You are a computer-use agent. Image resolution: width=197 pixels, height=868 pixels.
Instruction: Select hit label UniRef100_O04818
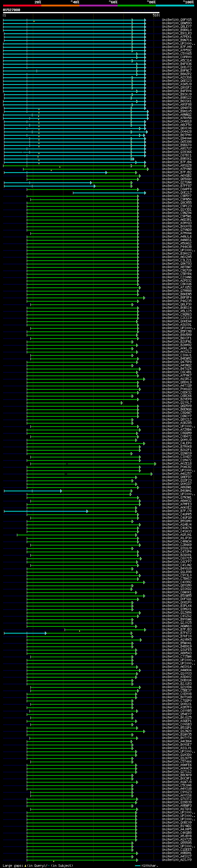point(177,122)
